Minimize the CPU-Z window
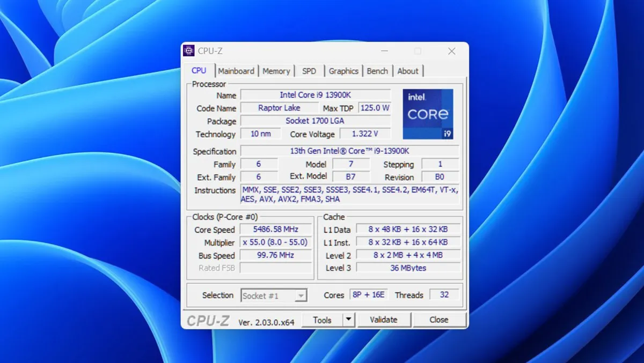 384,51
